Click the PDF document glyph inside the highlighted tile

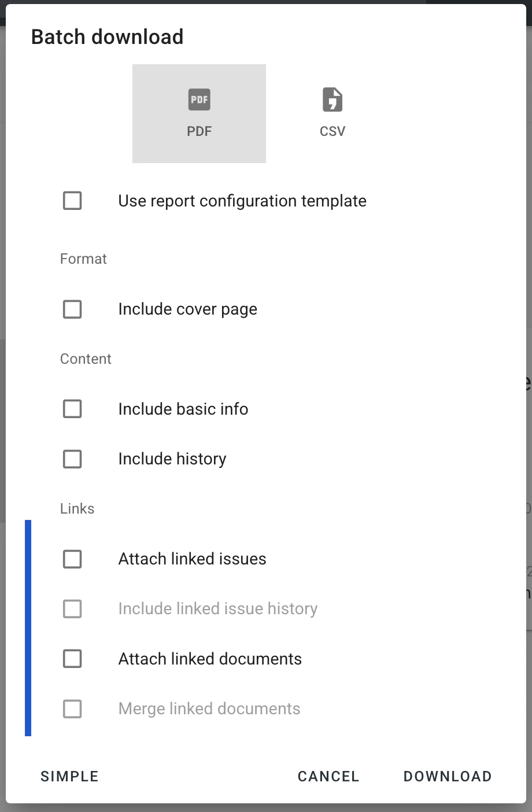pos(199,99)
